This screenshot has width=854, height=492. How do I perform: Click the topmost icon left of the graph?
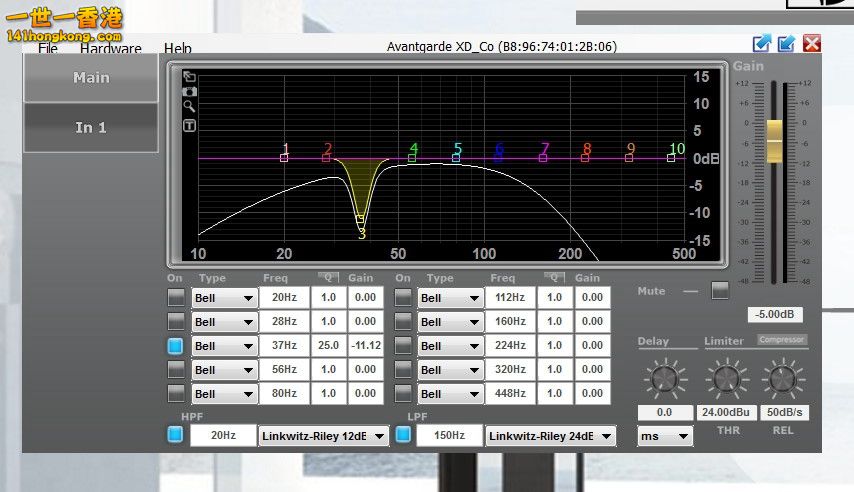(189, 77)
